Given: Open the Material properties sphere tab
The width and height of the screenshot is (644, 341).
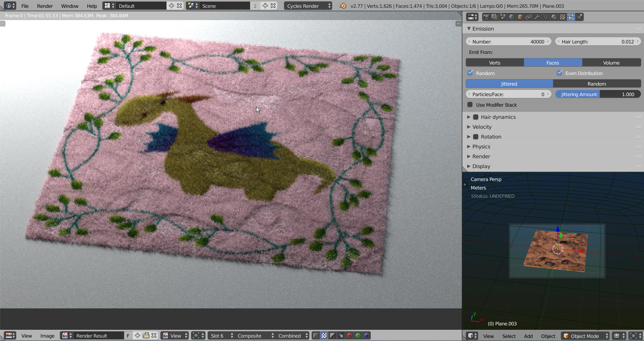Looking at the screenshot, I should pos(554,17).
